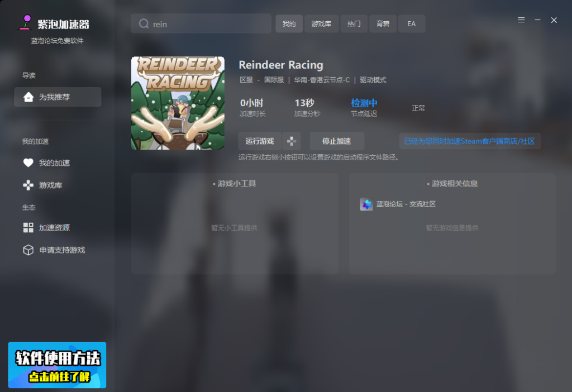The image size is (572, 392).
Task: Open 加速资源 in the sidebar
Action: point(47,227)
